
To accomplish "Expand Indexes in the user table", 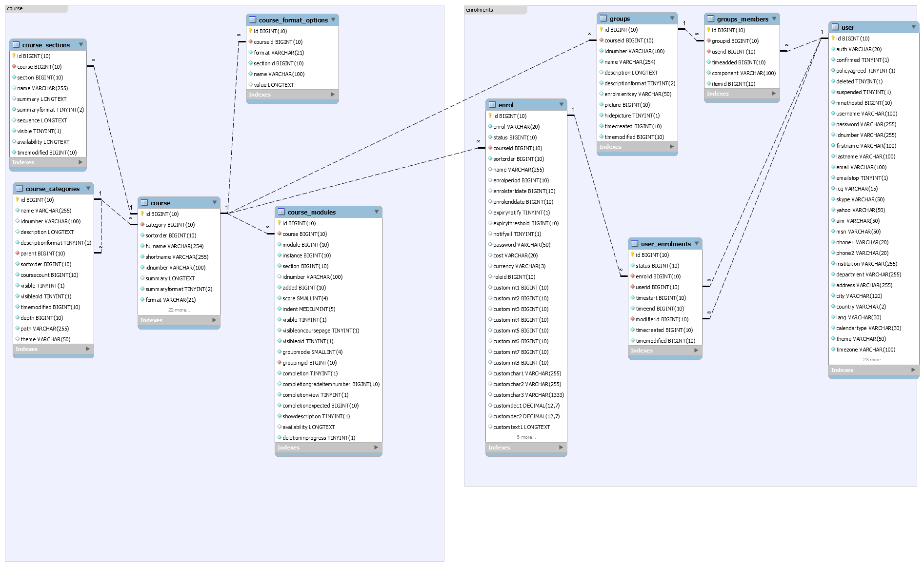I will 913,370.
